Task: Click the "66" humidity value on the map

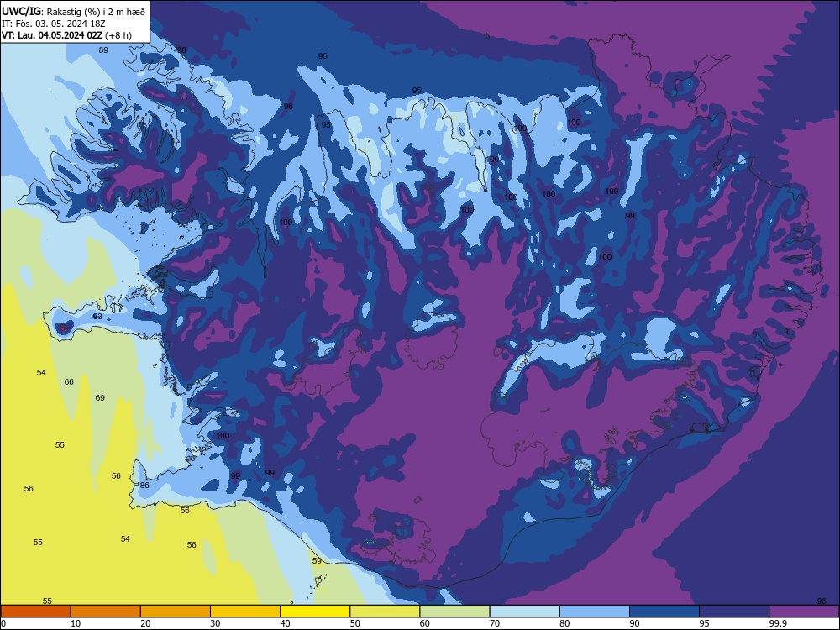Action: pyautogui.click(x=69, y=382)
